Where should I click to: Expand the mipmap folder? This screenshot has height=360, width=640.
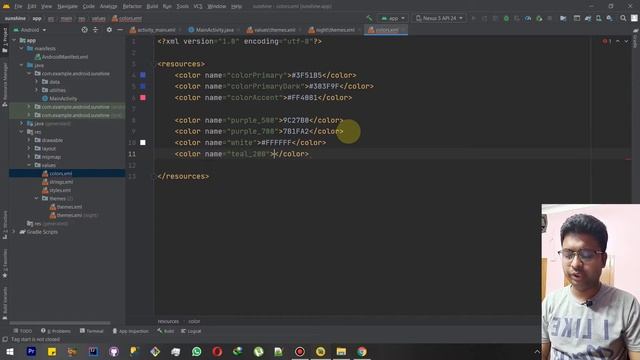tap(29, 157)
